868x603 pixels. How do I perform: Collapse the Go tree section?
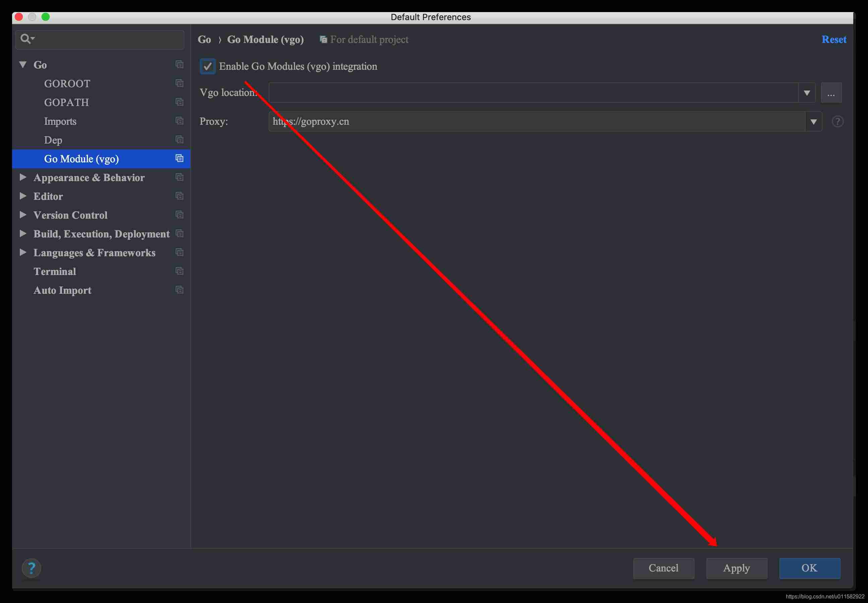(x=23, y=65)
